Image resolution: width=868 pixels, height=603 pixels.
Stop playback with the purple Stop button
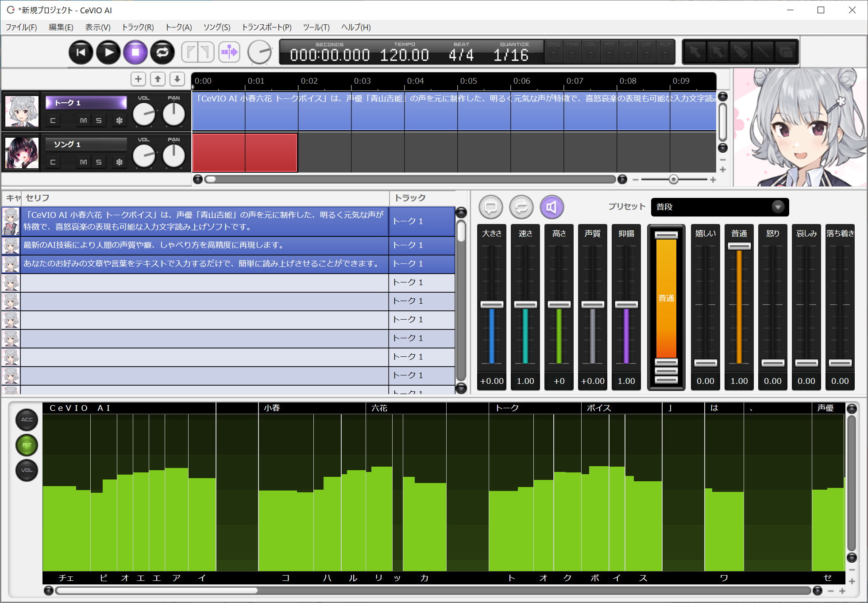coord(135,52)
